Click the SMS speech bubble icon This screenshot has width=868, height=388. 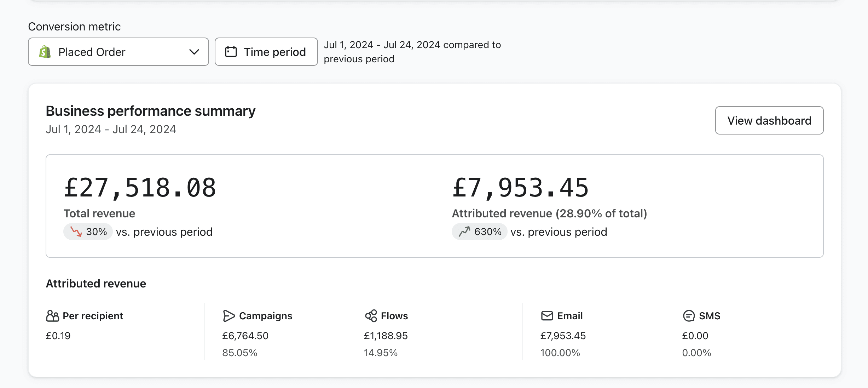(x=689, y=316)
